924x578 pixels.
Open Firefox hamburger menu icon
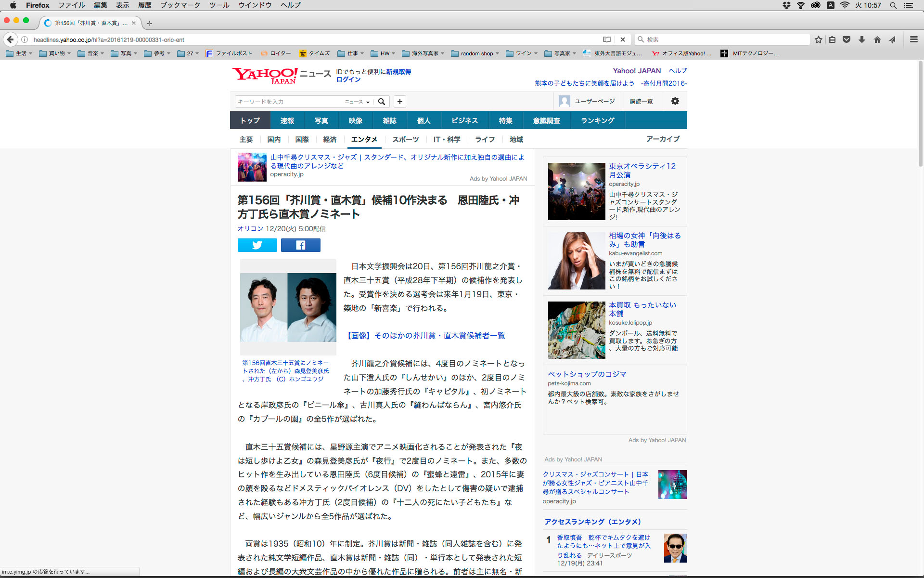[x=913, y=39]
